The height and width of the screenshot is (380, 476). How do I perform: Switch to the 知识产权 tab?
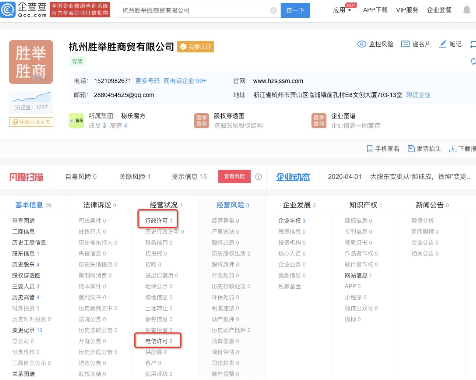(366, 205)
